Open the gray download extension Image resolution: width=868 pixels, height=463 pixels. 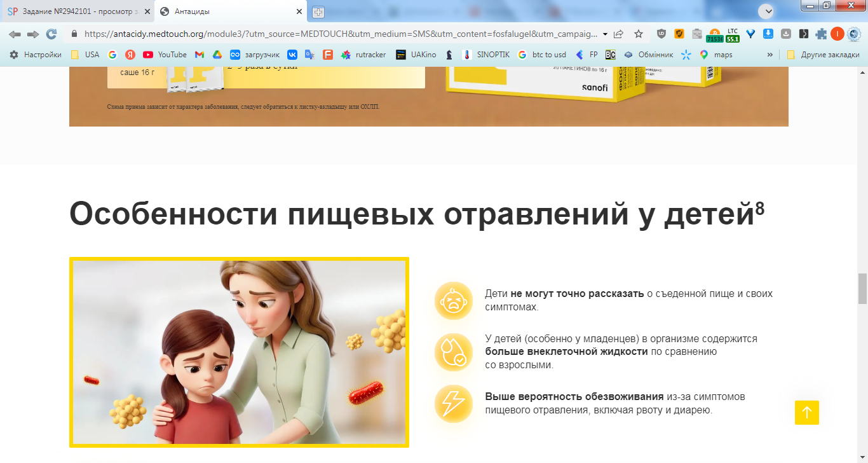(786, 34)
